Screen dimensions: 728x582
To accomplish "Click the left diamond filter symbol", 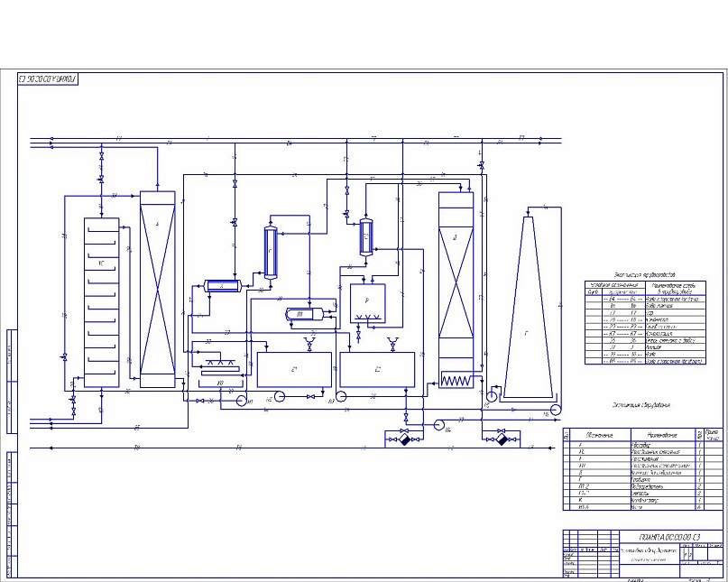I will 405,439.
